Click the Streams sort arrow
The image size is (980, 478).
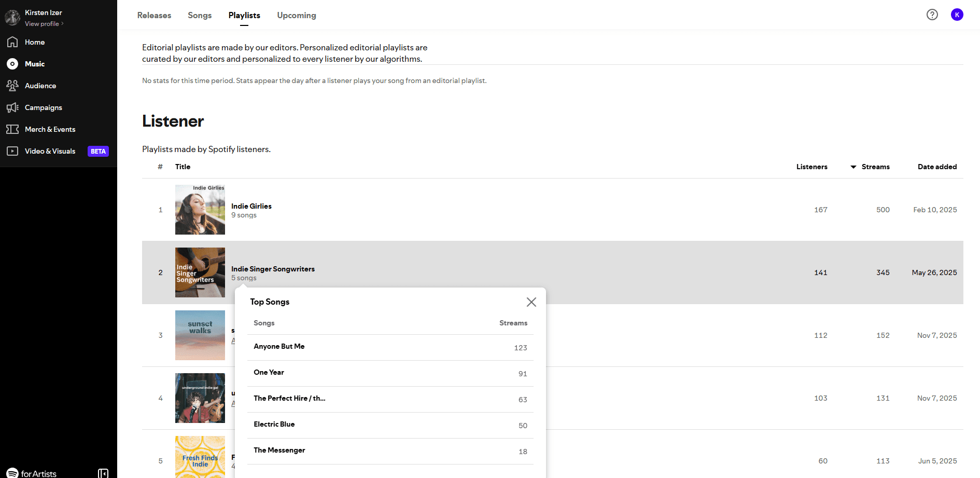point(853,167)
